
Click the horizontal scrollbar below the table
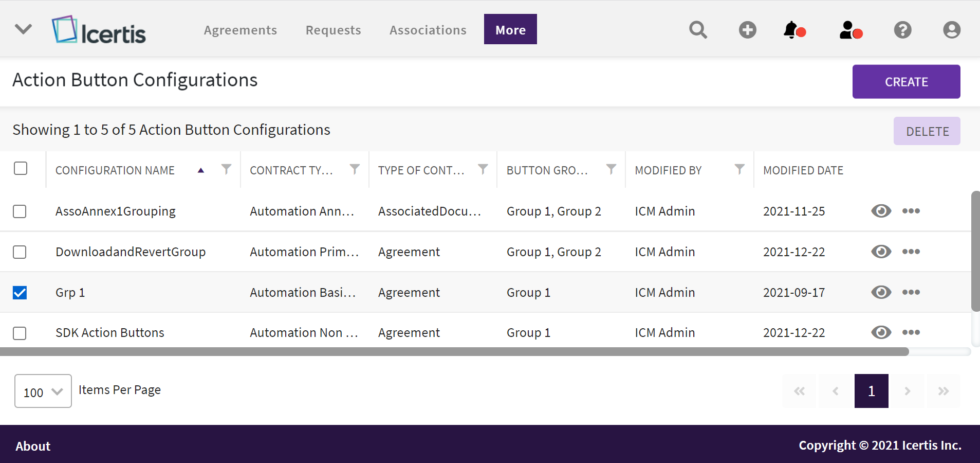[454, 352]
